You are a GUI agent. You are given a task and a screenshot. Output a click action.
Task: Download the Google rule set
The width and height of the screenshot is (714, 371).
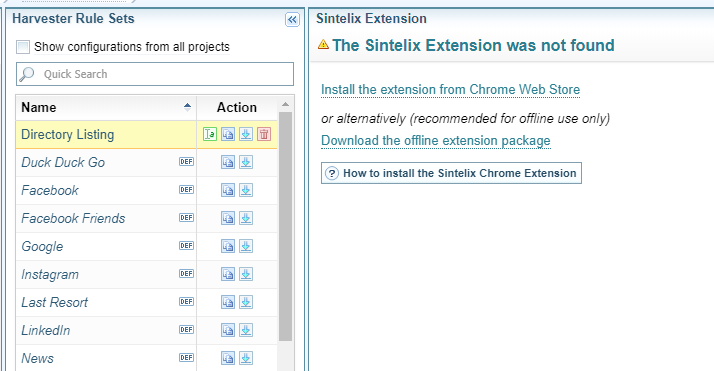pyautogui.click(x=246, y=246)
